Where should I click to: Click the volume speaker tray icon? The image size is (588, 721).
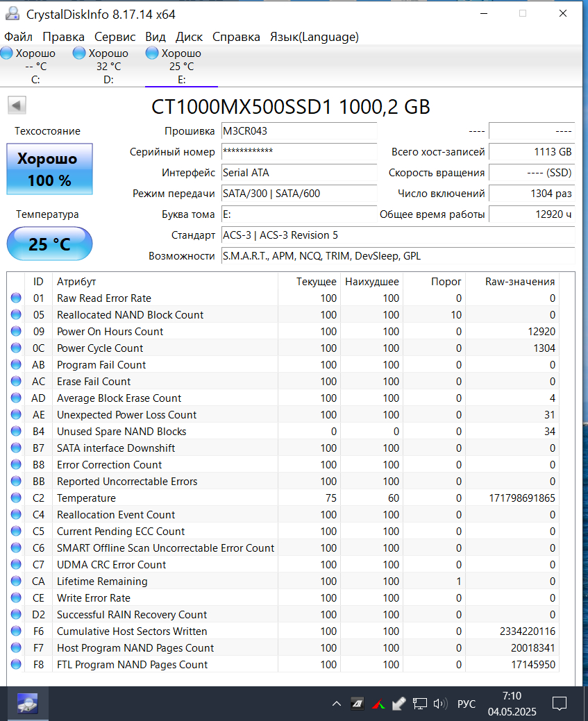pos(440,704)
